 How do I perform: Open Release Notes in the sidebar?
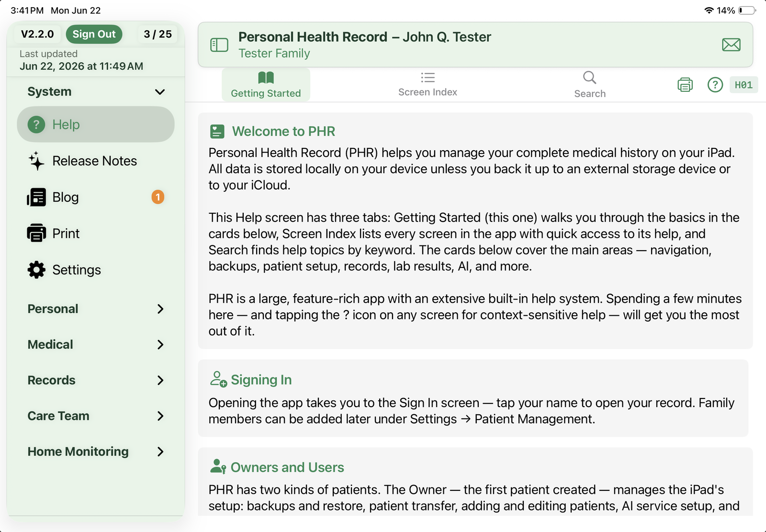click(x=96, y=161)
